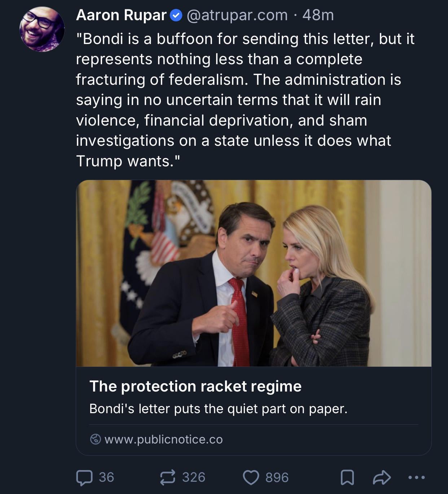Click the 36 replies count

pyautogui.click(x=106, y=477)
